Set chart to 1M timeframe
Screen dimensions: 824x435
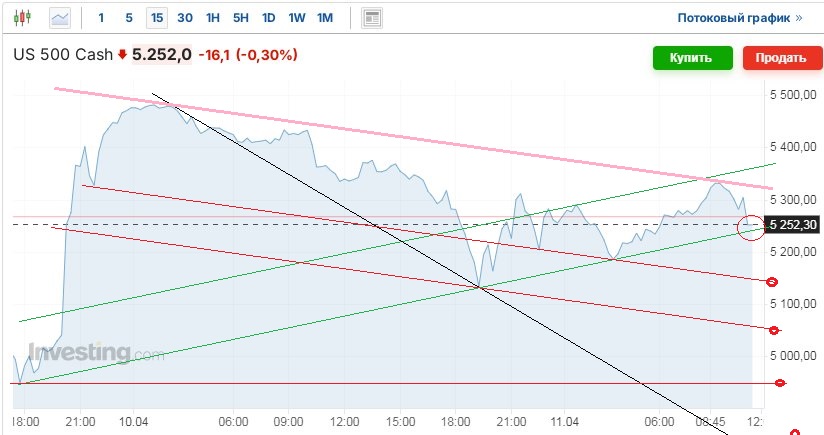click(x=325, y=18)
